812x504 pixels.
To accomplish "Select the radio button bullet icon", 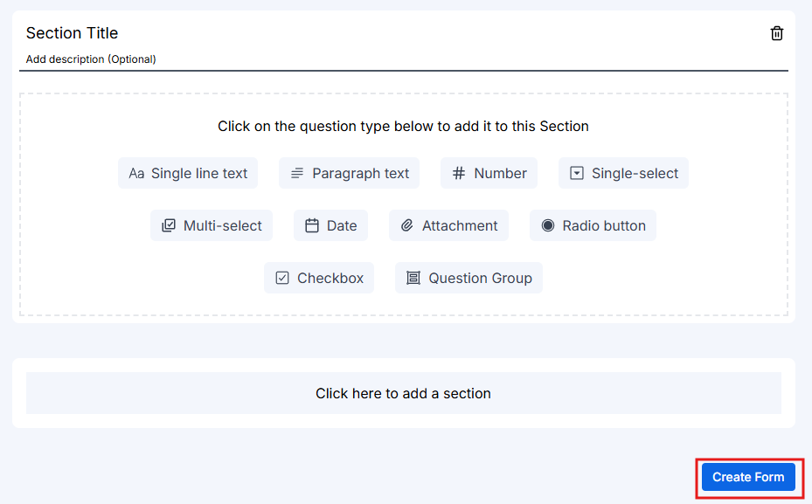I will [546, 225].
